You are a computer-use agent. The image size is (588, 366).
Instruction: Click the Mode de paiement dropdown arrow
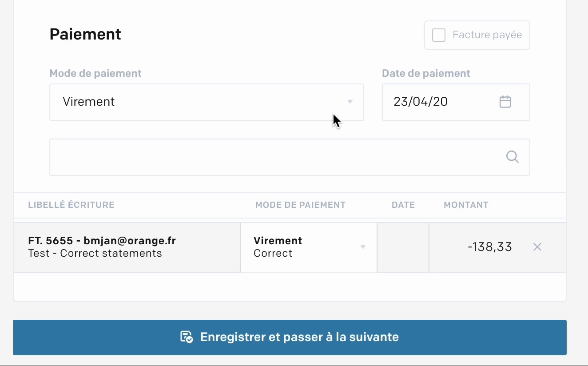point(350,102)
